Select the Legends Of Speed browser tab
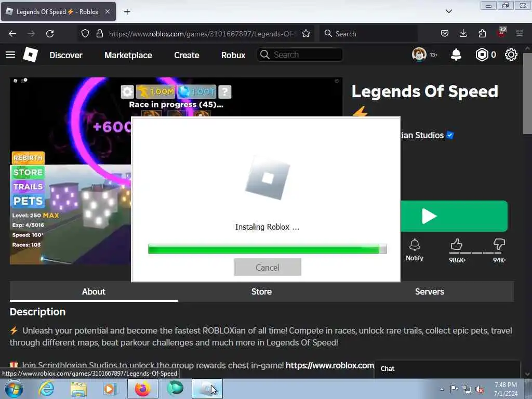 click(58, 11)
